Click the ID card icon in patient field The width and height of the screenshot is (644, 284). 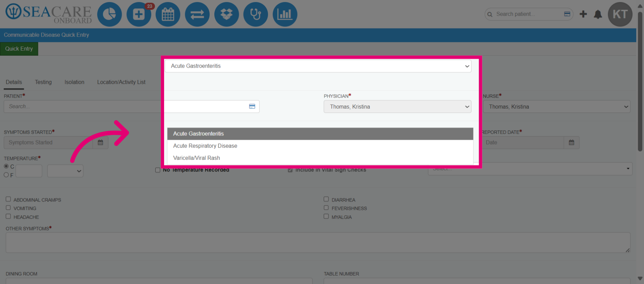[x=252, y=106]
